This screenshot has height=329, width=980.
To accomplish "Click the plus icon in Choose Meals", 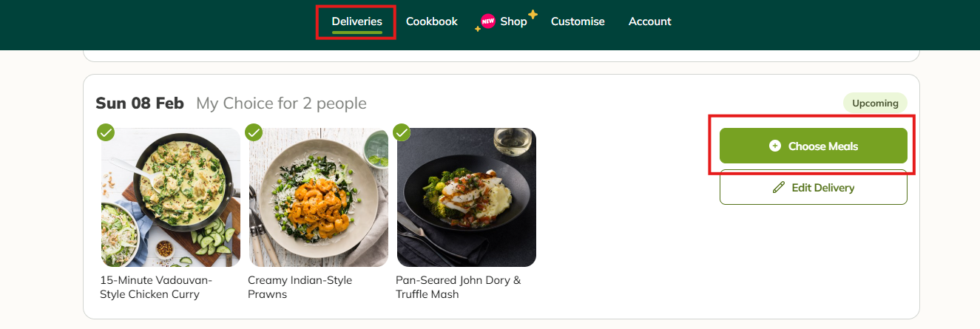I will (775, 146).
